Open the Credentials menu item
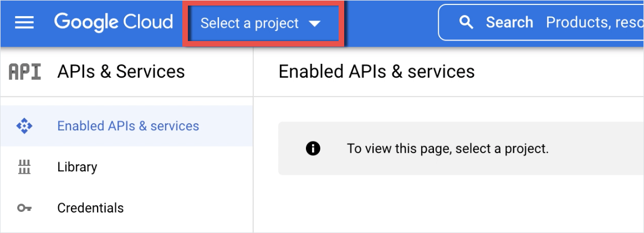 pos(126,208)
